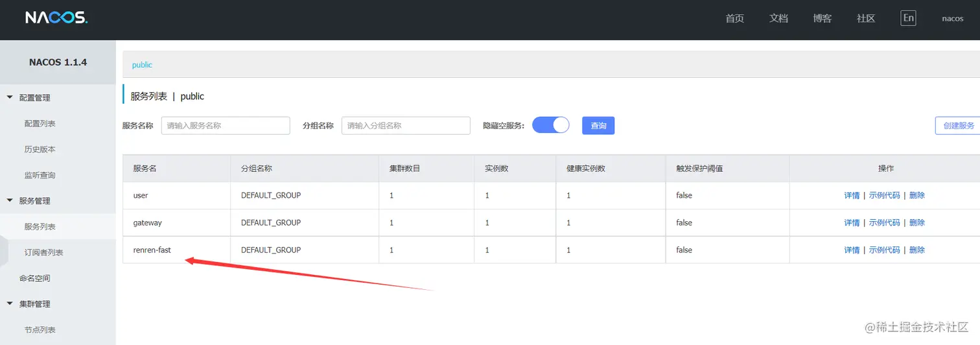Click 删除 for the renren-fast service
This screenshot has height=345, width=980.
(917, 250)
